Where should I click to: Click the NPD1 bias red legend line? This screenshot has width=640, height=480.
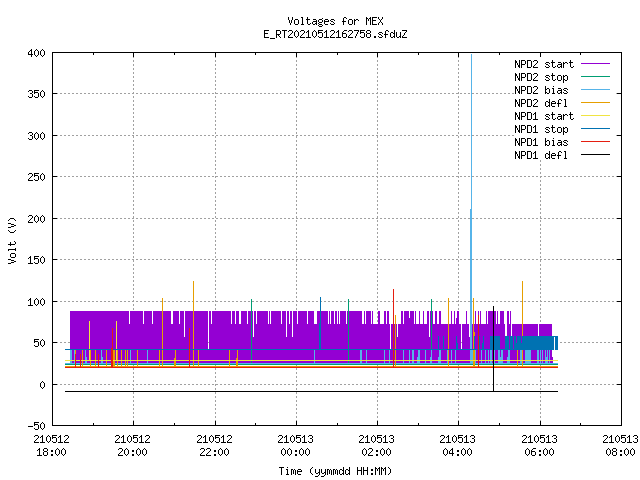595,142
